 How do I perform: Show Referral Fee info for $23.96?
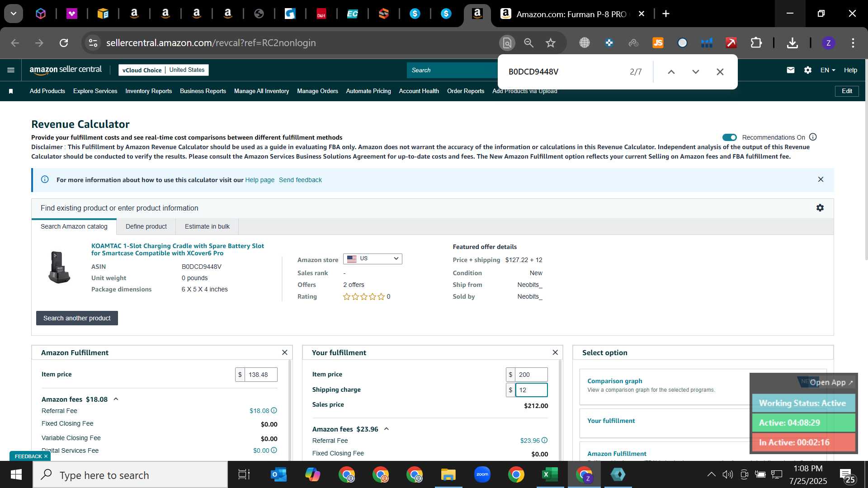point(545,440)
